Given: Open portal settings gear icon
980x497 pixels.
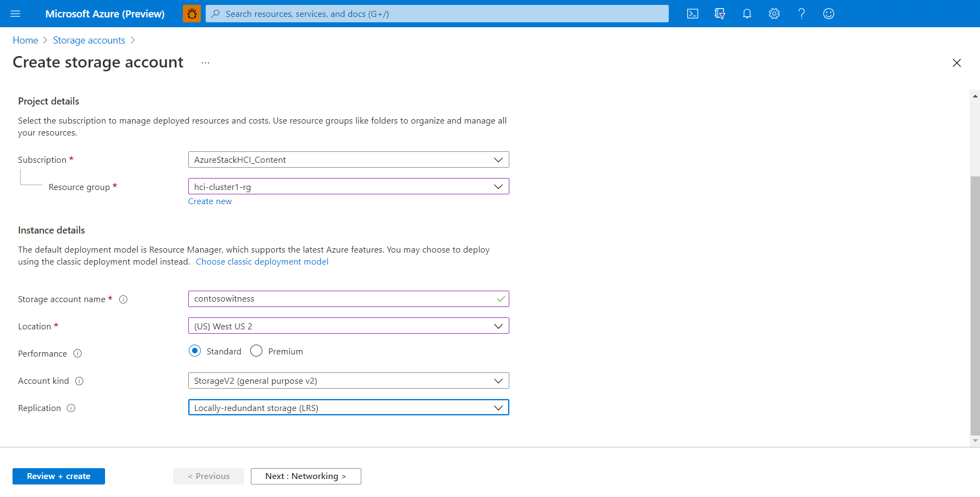Looking at the screenshot, I should [x=774, y=14].
